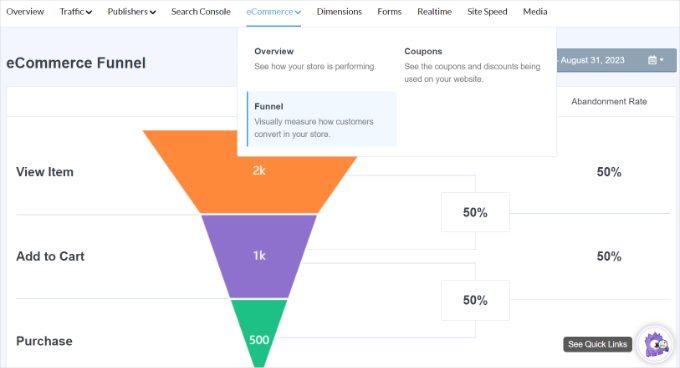Go to the Forms tab
680x368 pixels.
tap(389, 12)
